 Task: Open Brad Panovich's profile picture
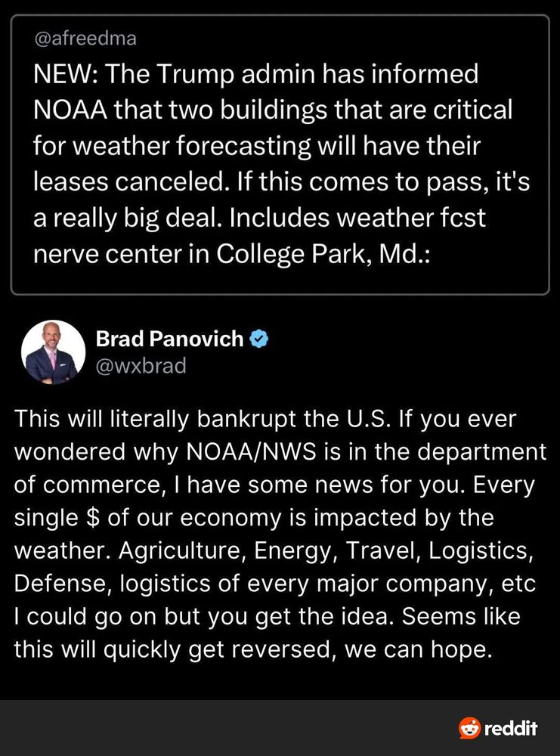tap(53, 352)
